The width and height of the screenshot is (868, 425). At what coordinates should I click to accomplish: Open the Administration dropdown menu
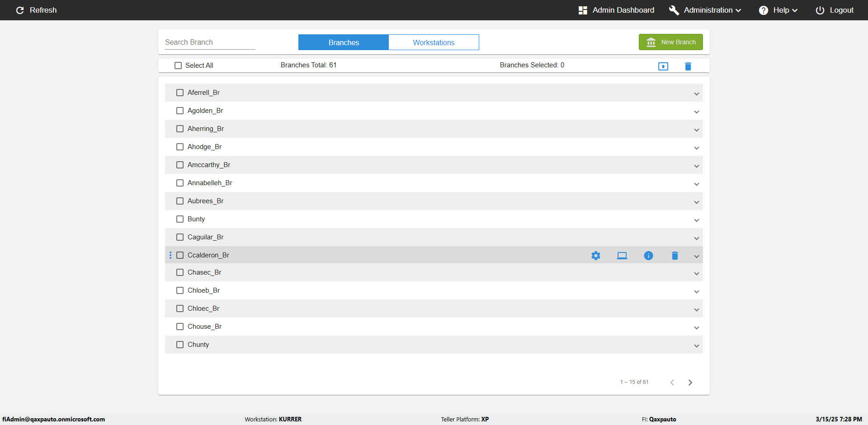click(x=705, y=10)
